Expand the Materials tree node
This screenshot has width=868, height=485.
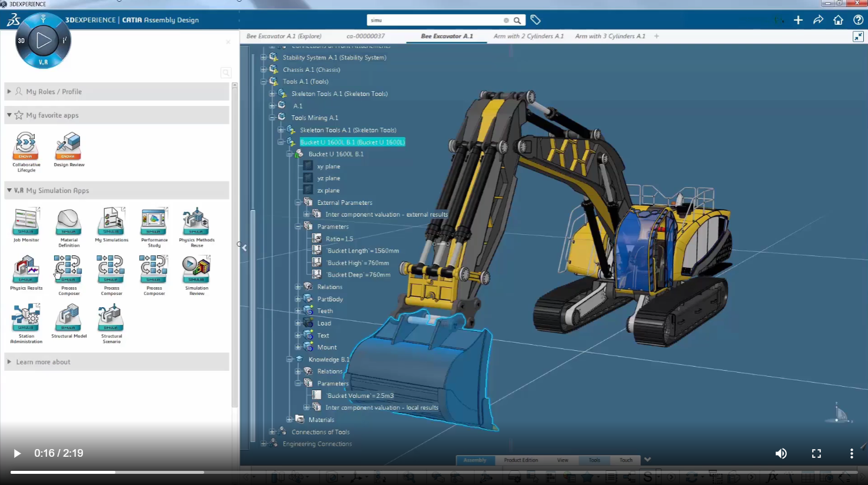point(290,420)
